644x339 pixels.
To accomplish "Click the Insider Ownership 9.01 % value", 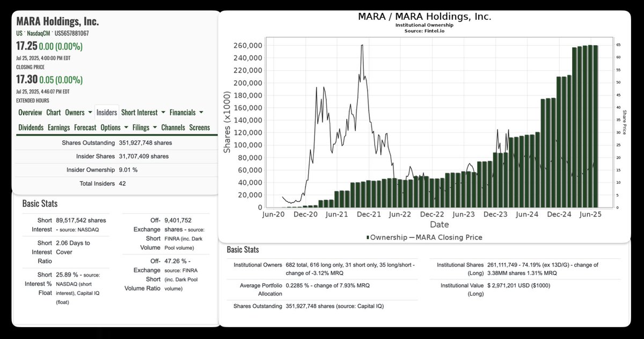I will pos(128,170).
